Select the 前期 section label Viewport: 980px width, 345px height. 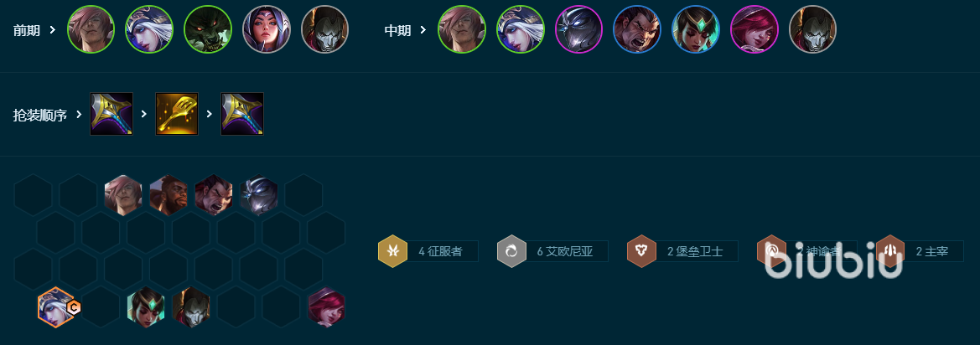(26, 30)
